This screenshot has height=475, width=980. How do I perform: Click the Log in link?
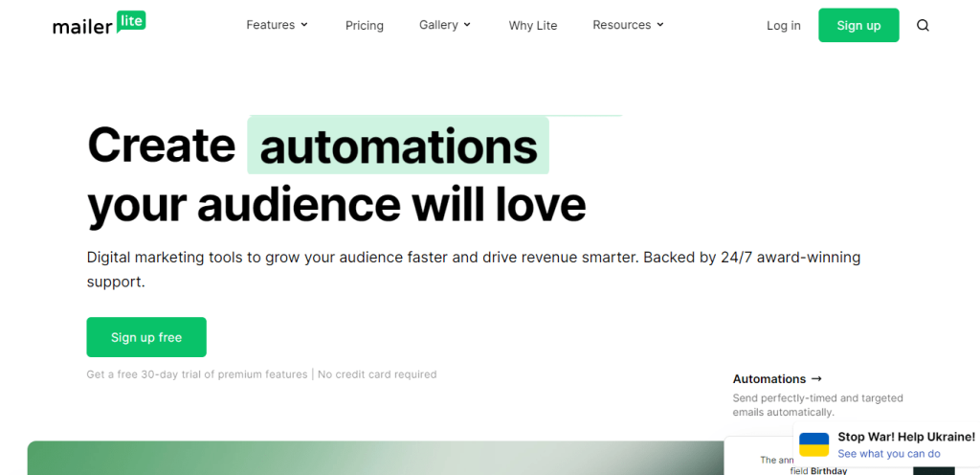(783, 26)
